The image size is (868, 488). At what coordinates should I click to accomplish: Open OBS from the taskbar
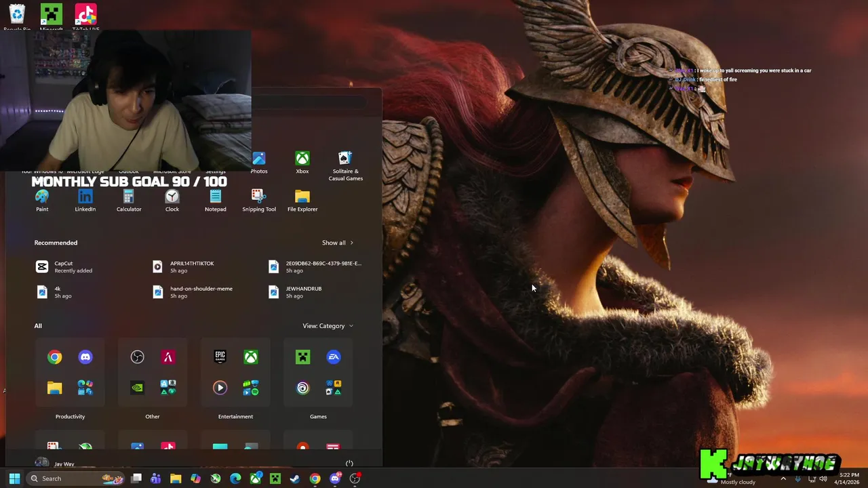coord(355,479)
